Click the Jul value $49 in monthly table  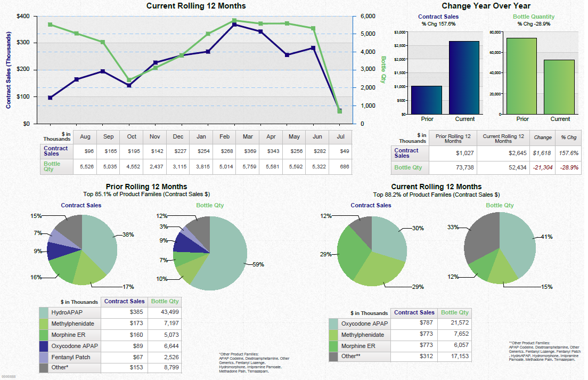[x=340, y=151]
